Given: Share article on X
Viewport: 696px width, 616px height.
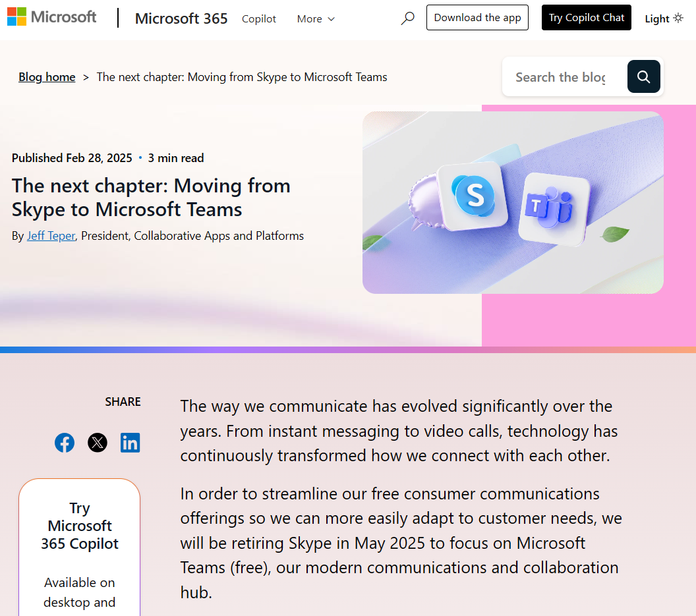Looking at the screenshot, I should click(x=97, y=443).
